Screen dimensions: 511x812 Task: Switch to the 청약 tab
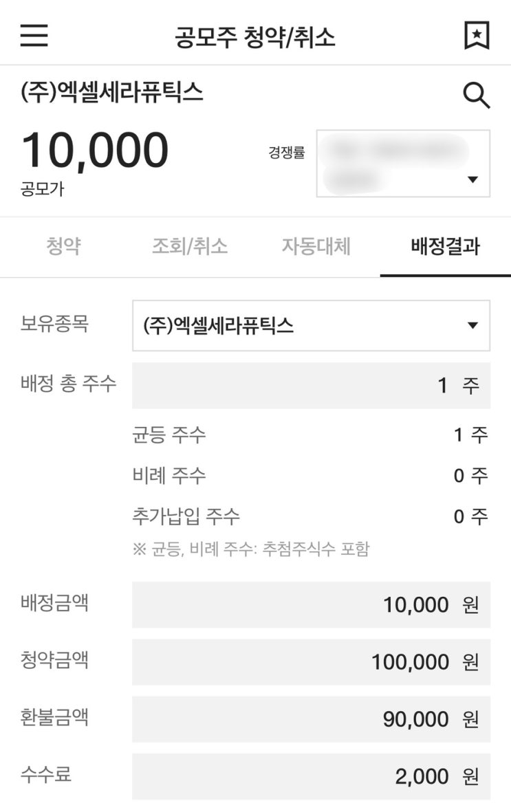[x=63, y=246]
